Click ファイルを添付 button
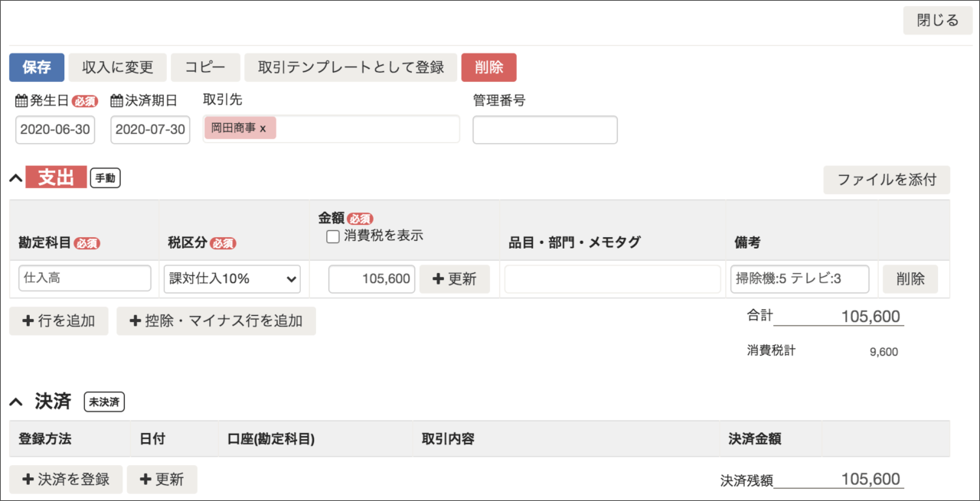980x501 pixels. point(887,180)
